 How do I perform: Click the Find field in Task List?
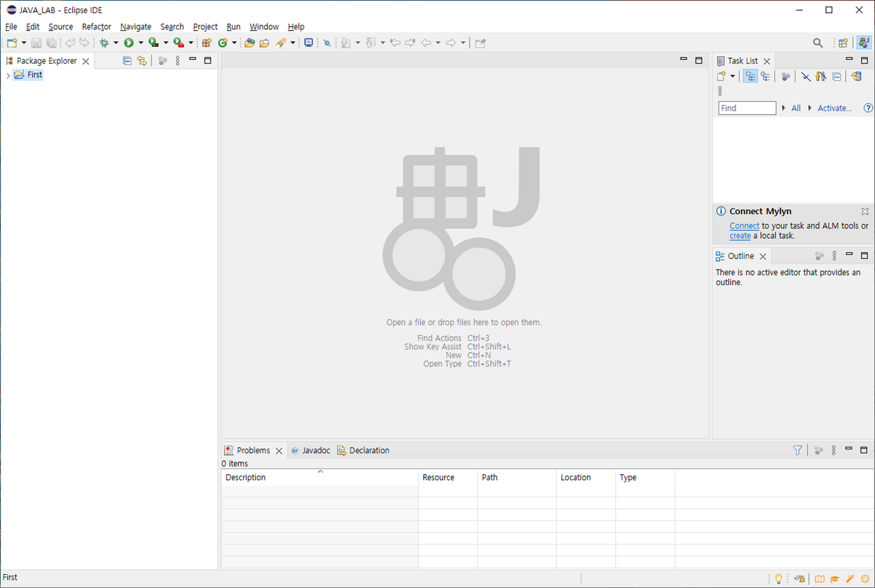(747, 108)
